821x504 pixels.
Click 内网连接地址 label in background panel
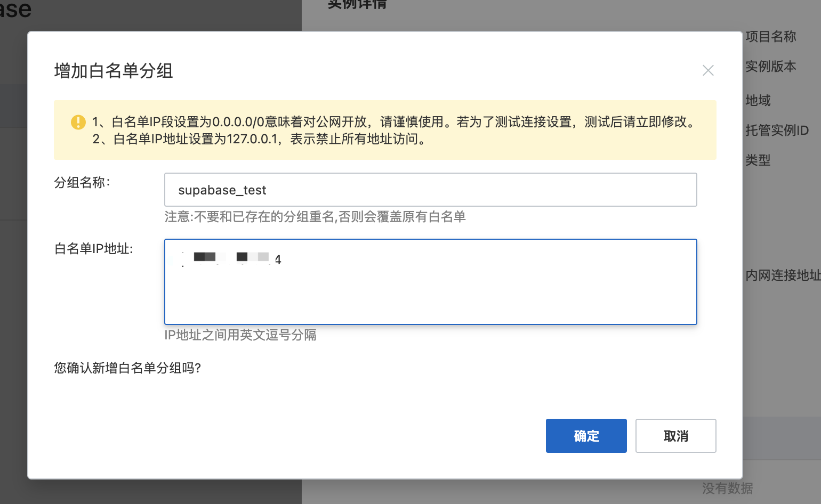[x=783, y=275]
